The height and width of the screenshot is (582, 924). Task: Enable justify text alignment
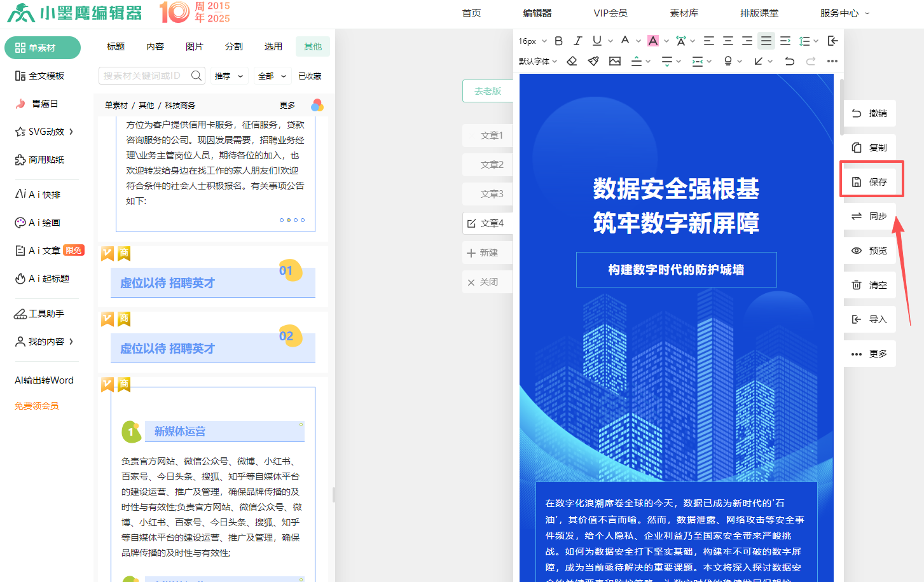[x=766, y=41]
